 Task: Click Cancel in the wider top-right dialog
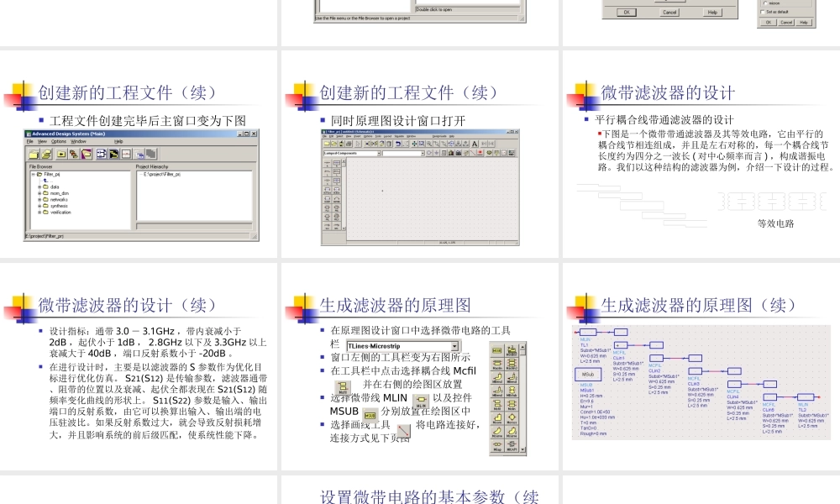(669, 12)
